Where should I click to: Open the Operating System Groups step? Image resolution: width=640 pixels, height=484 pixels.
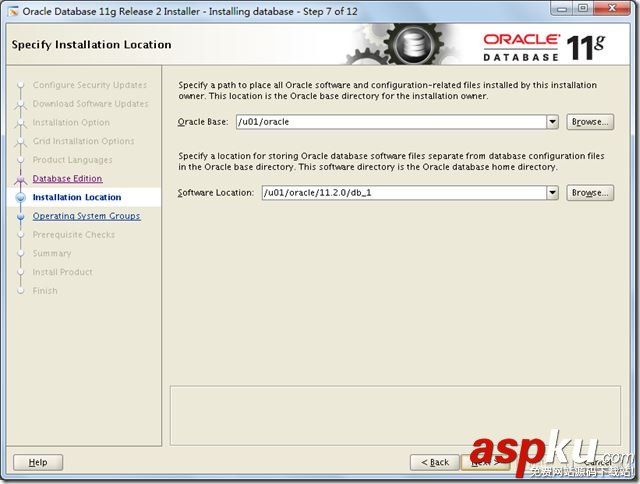[x=86, y=216]
